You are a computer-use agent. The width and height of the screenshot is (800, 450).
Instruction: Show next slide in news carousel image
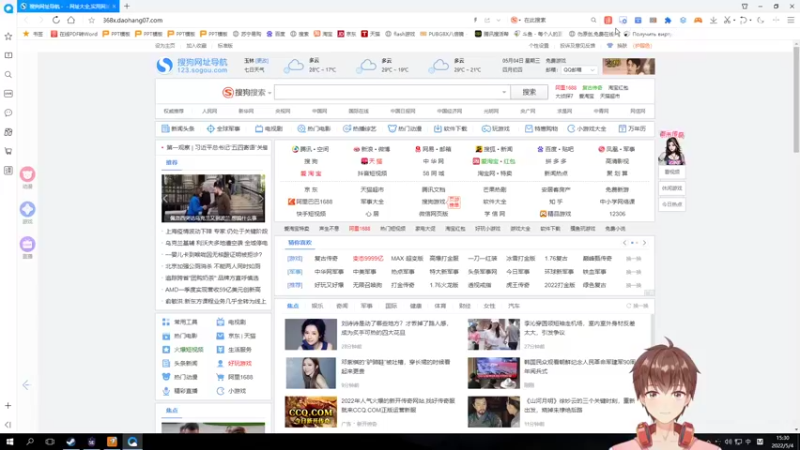coord(260,198)
